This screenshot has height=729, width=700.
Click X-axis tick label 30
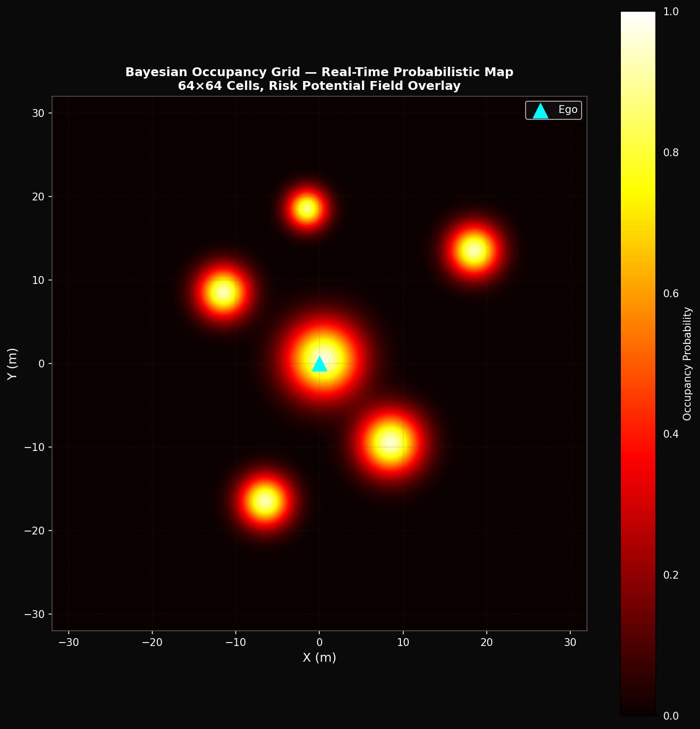[x=570, y=642]
